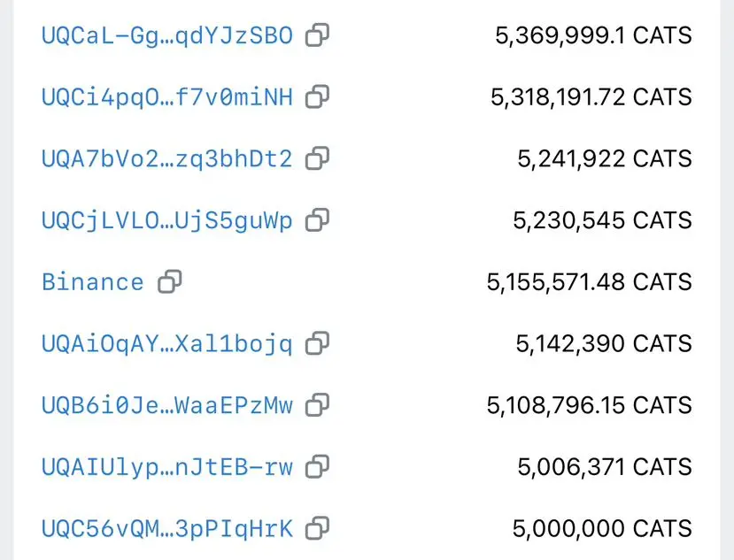Open holder UQB6i0Je…WaaEPzMw page
This screenshot has width=734, height=560.
click(167, 405)
